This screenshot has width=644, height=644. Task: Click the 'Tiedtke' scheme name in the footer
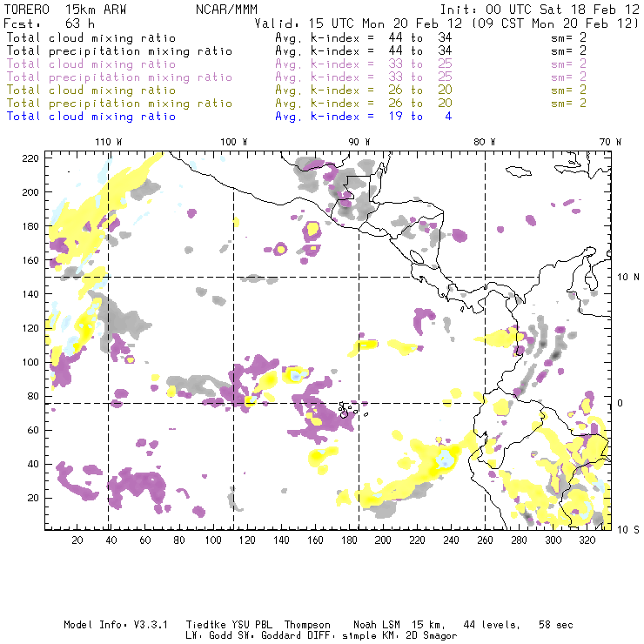click(205, 625)
